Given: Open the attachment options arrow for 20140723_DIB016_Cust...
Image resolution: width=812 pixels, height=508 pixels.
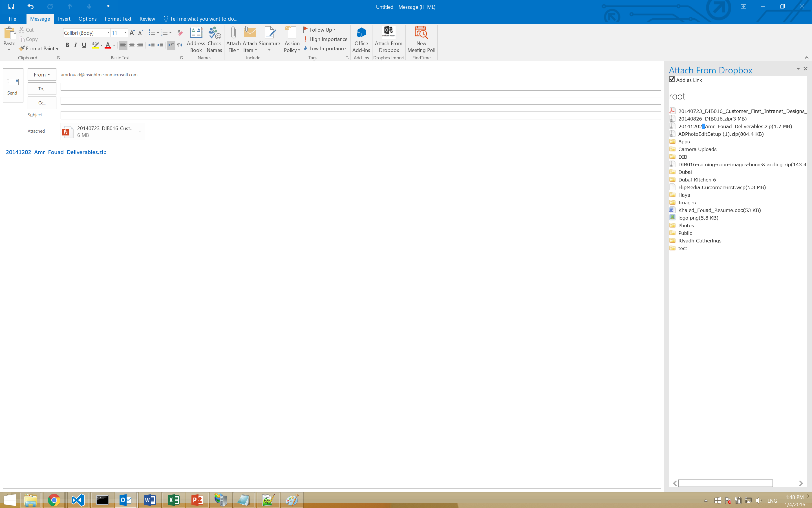Looking at the screenshot, I should [x=140, y=131].
